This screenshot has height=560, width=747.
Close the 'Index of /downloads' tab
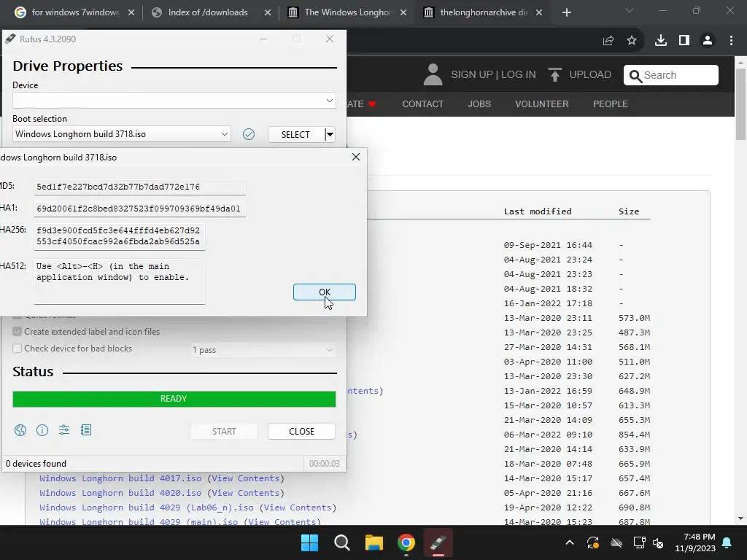[268, 12]
